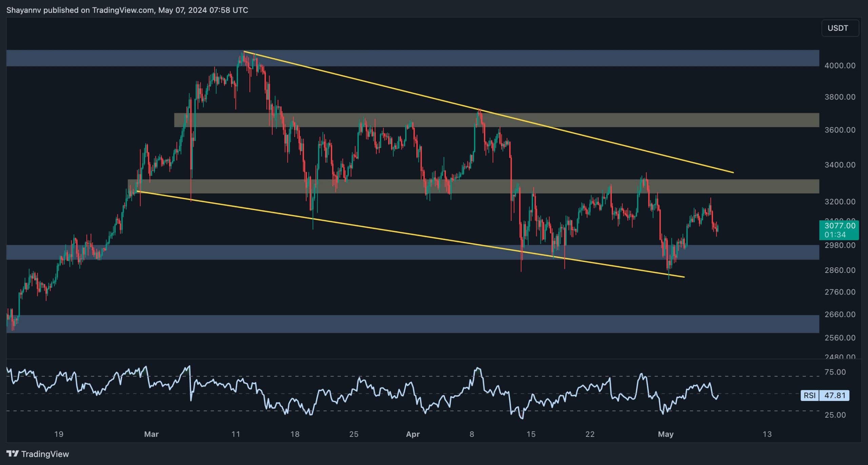
Task: Open the USDT currency selector
Action: point(840,28)
